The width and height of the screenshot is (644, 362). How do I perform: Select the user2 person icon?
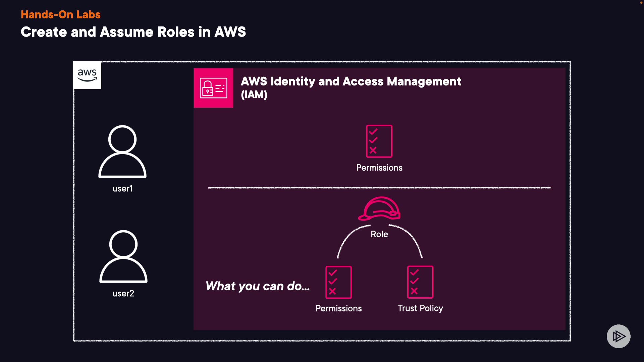click(123, 256)
